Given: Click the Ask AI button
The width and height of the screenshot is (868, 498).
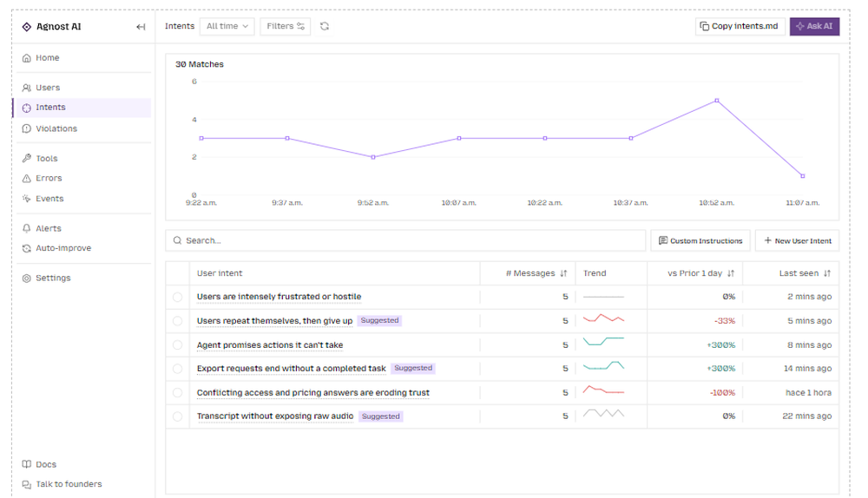Looking at the screenshot, I should point(814,26).
